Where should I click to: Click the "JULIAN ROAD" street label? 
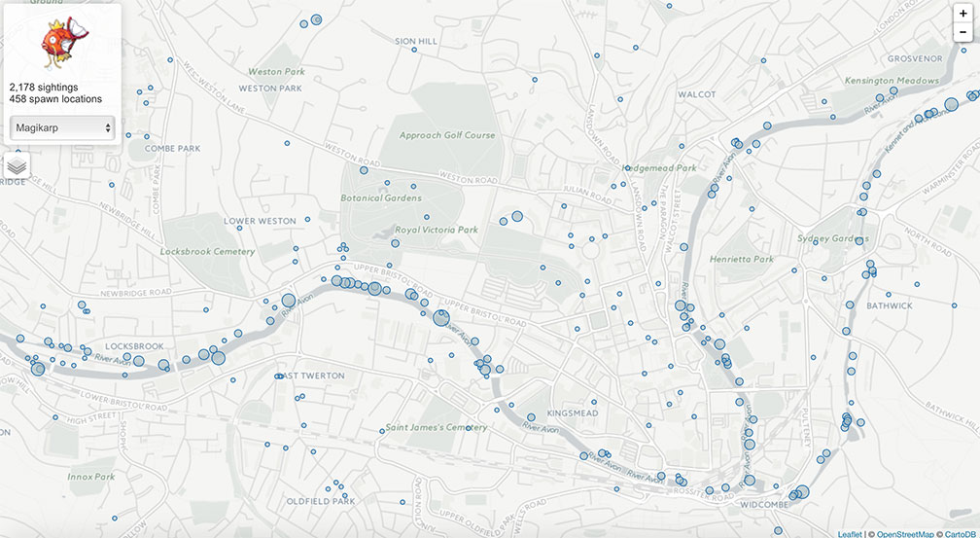point(587,194)
